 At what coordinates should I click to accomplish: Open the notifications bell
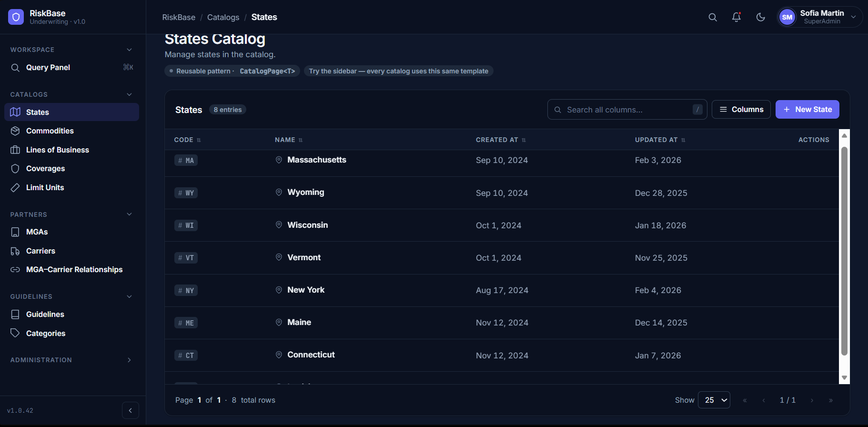click(737, 17)
